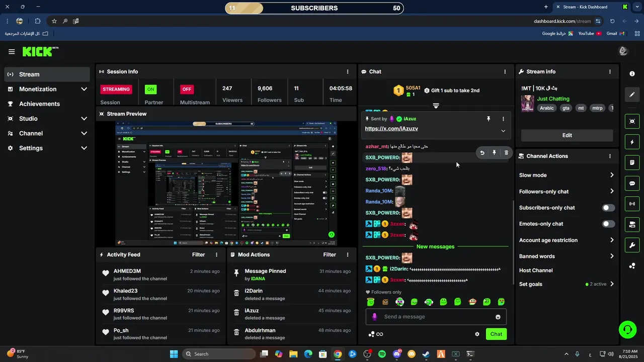Toggle the camera icon in right rail
Viewport: 644px width, 362px height.
click(x=632, y=224)
